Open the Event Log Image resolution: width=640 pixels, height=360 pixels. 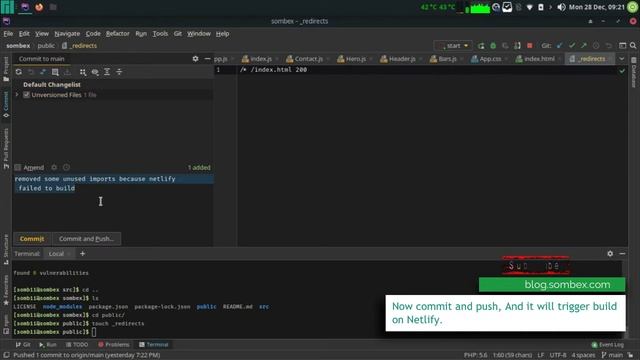point(607,344)
